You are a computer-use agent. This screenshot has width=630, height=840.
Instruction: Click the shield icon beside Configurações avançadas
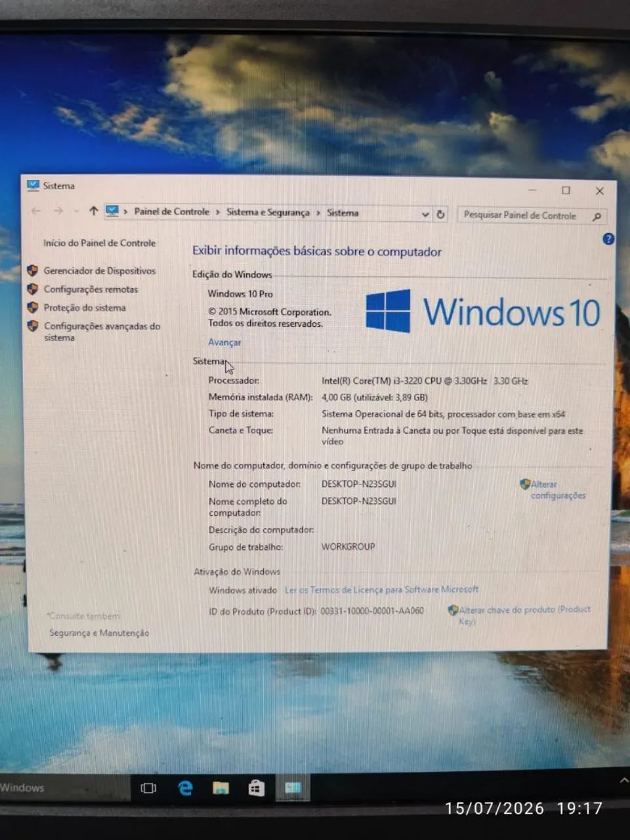32,325
